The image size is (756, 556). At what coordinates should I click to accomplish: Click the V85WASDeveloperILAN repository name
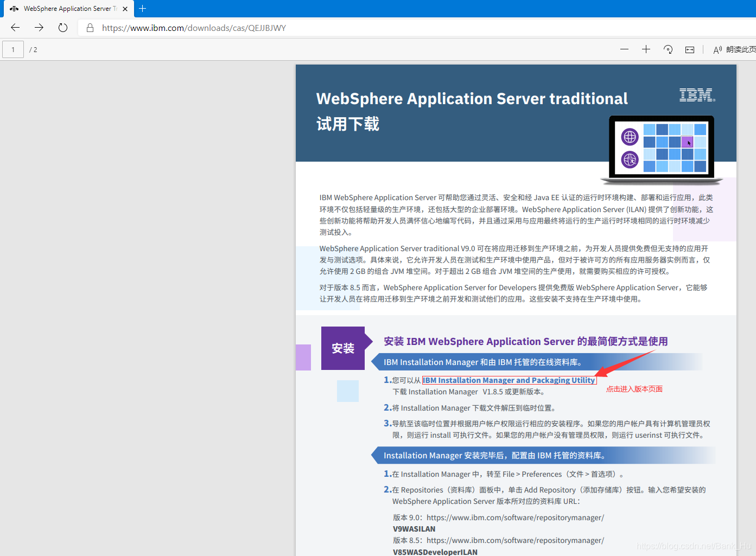tap(435, 552)
